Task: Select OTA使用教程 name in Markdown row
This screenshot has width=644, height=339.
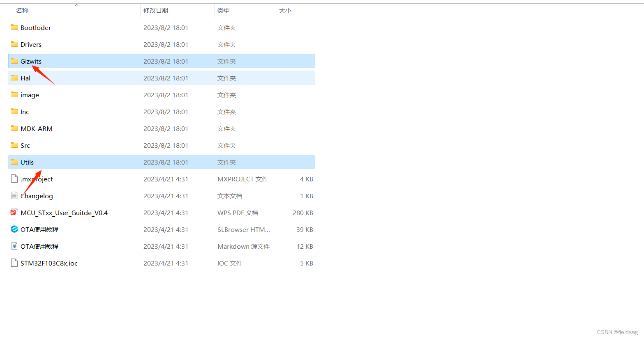Action: (x=39, y=246)
